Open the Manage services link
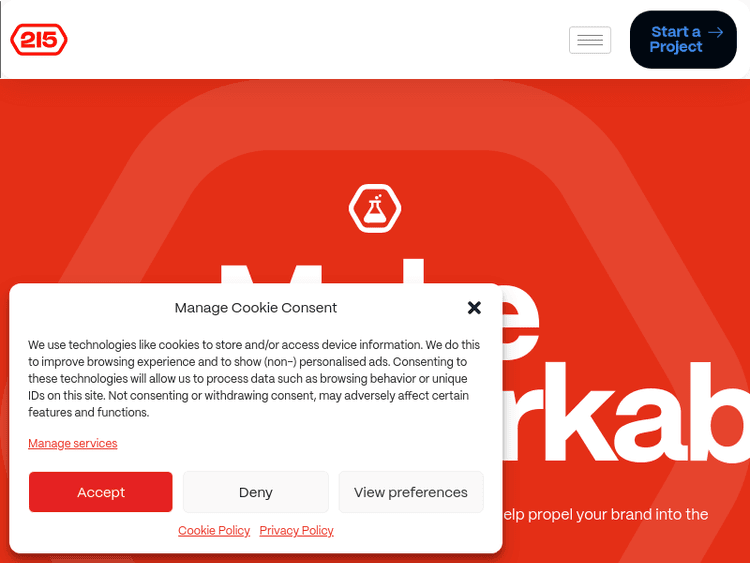Image resolution: width=750 pixels, height=563 pixels. tap(73, 443)
